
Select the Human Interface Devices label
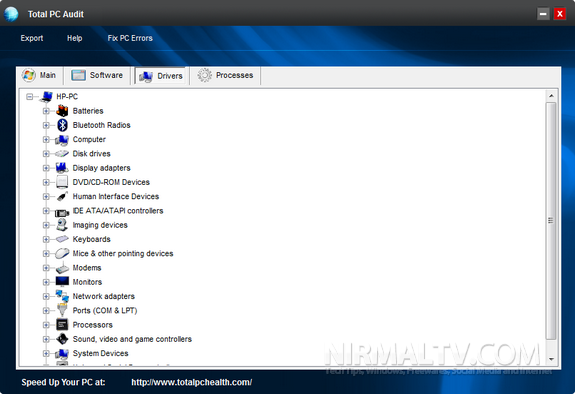tap(116, 196)
